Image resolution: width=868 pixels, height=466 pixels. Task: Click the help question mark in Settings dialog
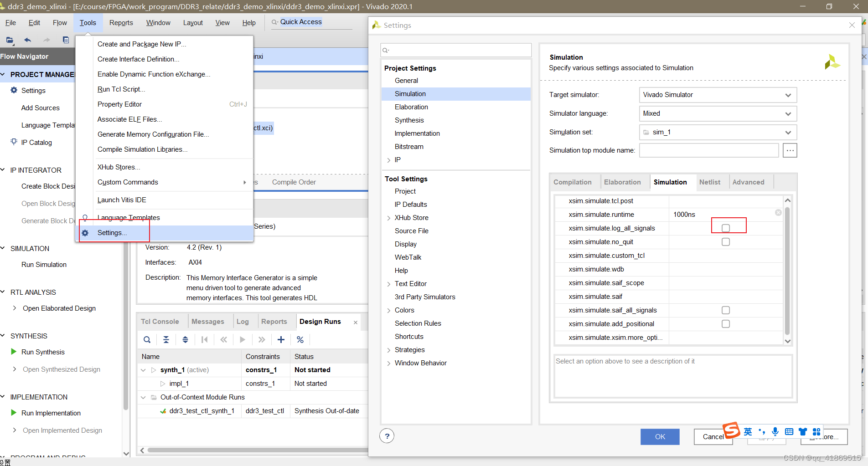click(387, 436)
